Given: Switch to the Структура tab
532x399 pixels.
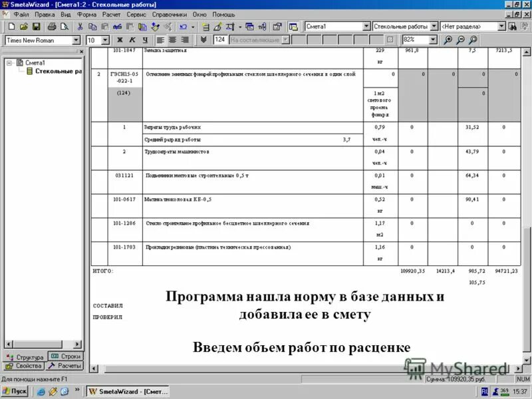Looking at the screenshot, I should pos(25,357).
